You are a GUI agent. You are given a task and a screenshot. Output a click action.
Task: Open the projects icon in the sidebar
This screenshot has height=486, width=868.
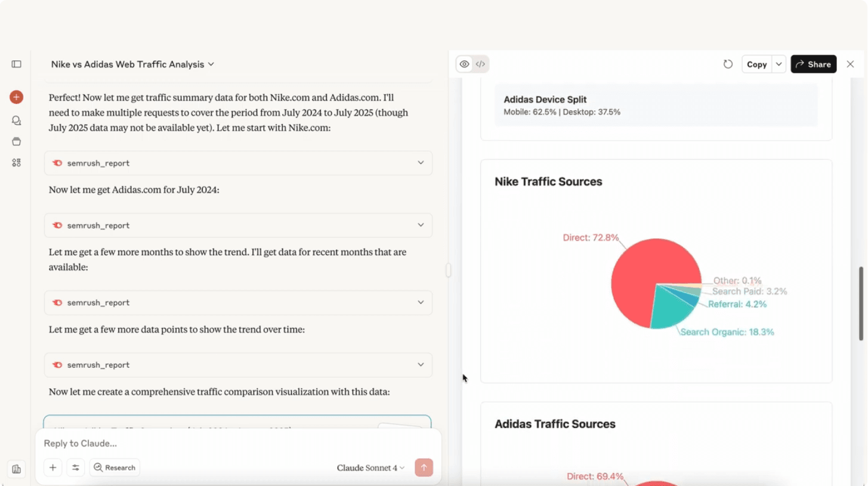16,141
